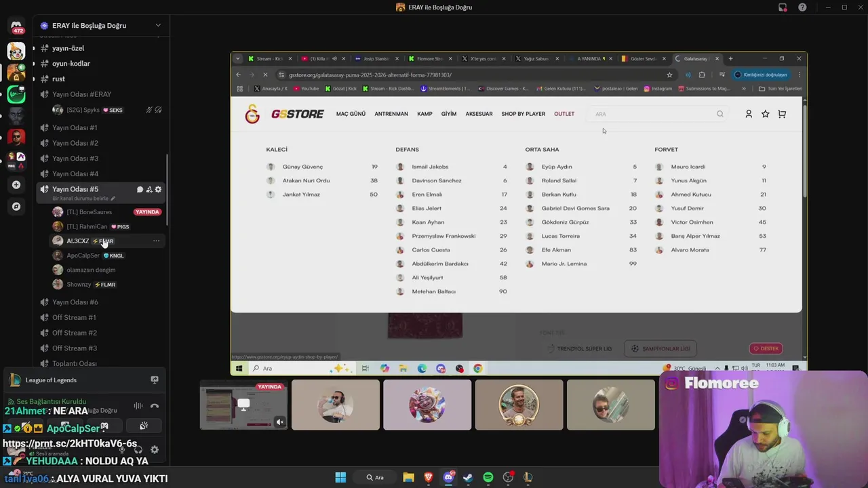Open Discord direct messages home icon
868x488 pixels.
[x=16, y=26]
